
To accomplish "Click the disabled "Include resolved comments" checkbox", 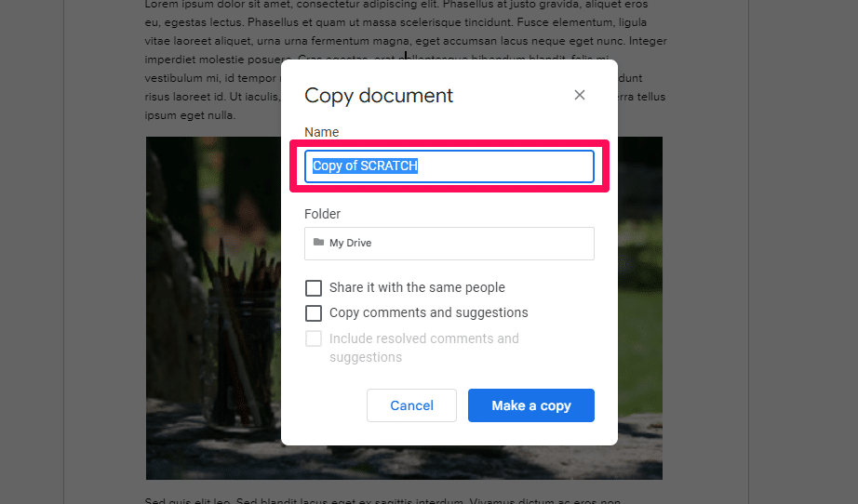I will pyautogui.click(x=314, y=339).
